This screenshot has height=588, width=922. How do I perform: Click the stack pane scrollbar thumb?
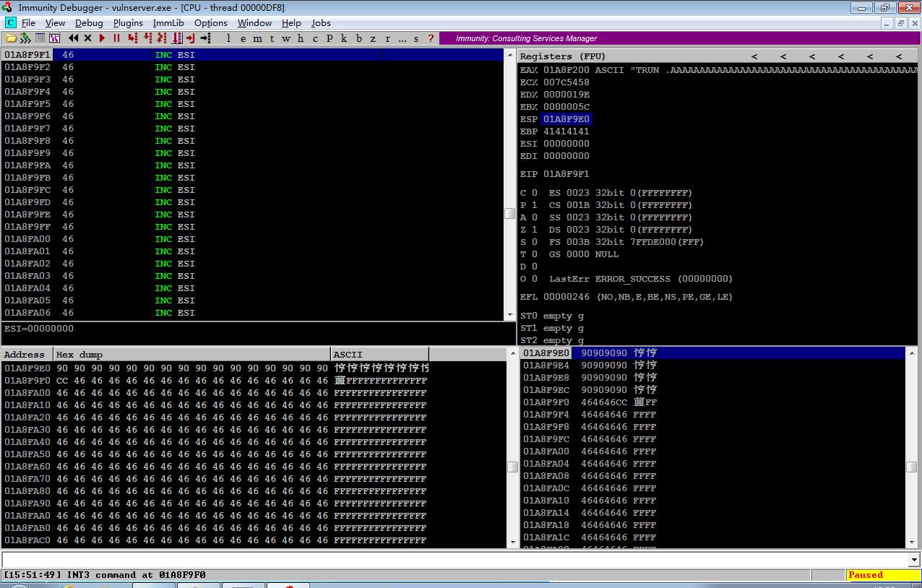point(912,466)
